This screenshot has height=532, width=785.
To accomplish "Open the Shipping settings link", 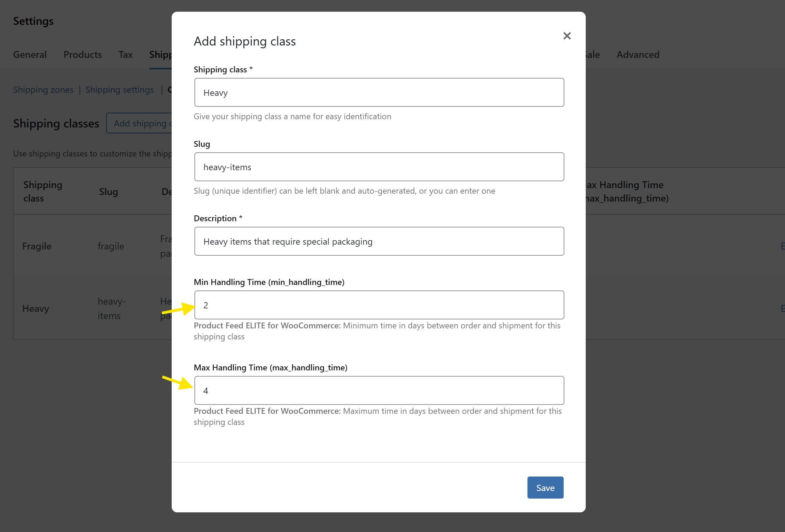I will pos(119,90).
